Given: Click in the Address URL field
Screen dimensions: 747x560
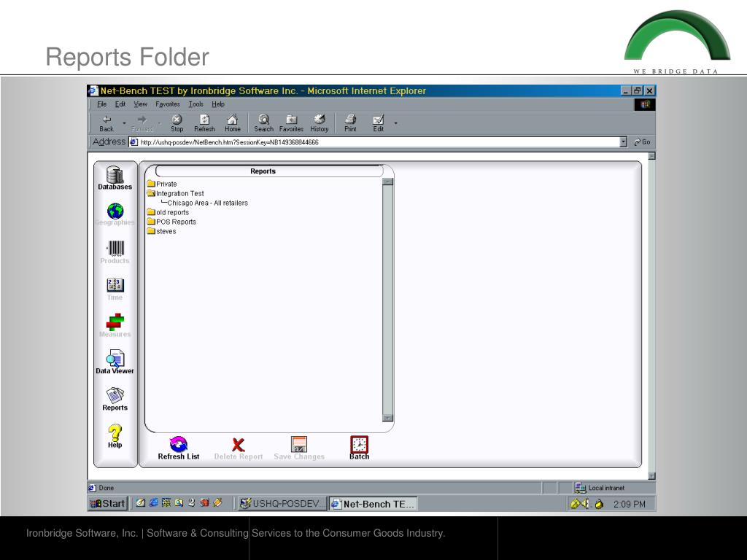Looking at the screenshot, I should (374, 142).
